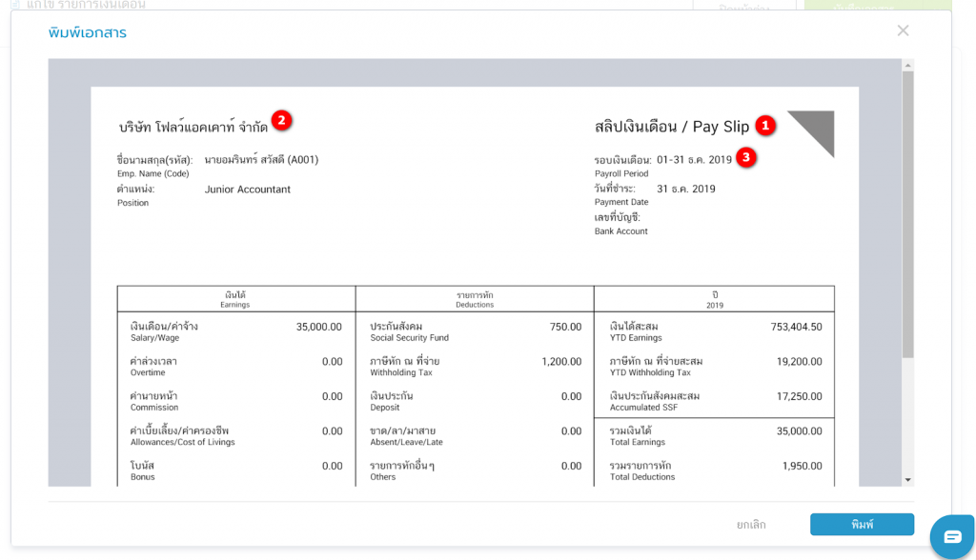Image resolution: width=976 pixels, height=560 pixels.
Task: Click the Commission row label
Action: 154,401
